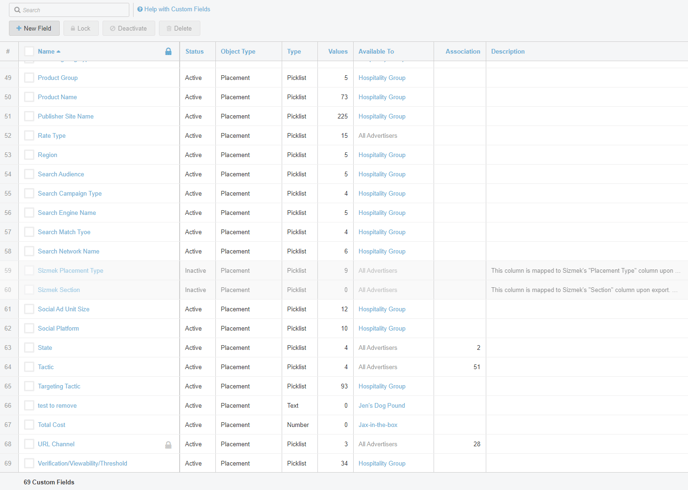This screenshot has height=490, width=688.
Task: Check the Total Cost row checkbox
Action: click(x=29, y=425)
